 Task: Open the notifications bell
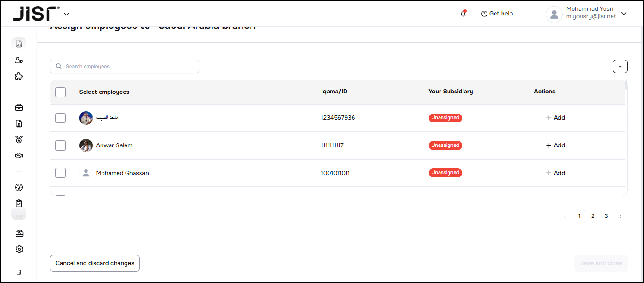pyautogui.click(x=463, y=14)
